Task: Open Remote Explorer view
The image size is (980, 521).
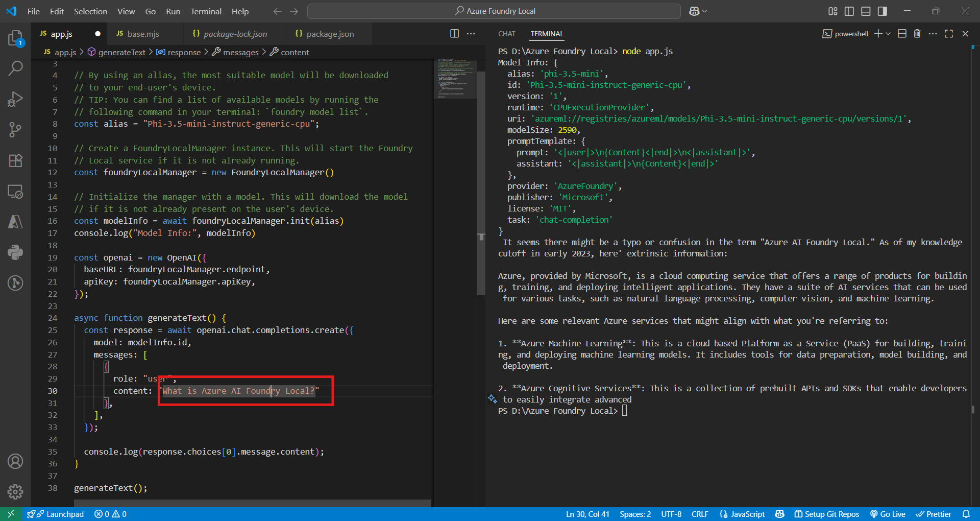Action: coord(15,192)
